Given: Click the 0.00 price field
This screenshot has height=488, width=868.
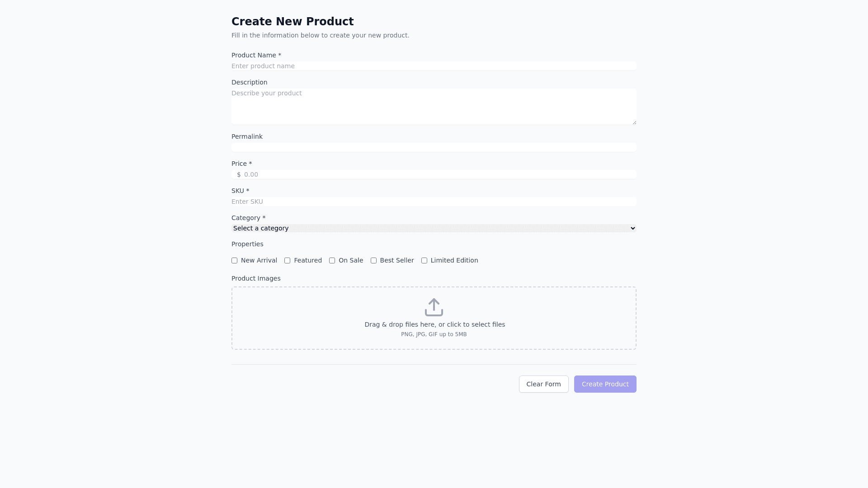Looking at the screenshot, I should pos(434,174).
